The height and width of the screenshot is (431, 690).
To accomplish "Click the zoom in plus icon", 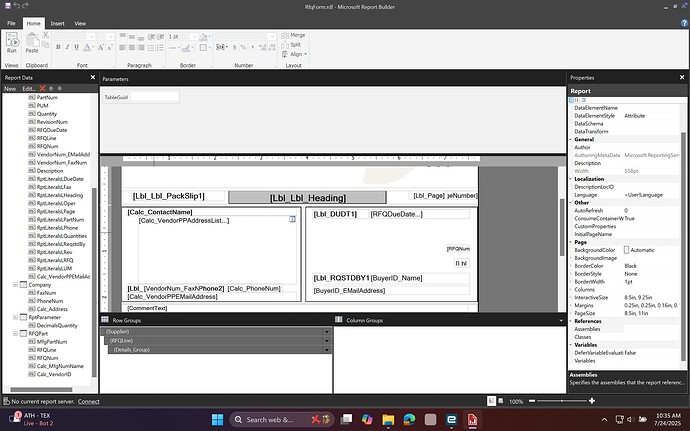I will (592, 401).
